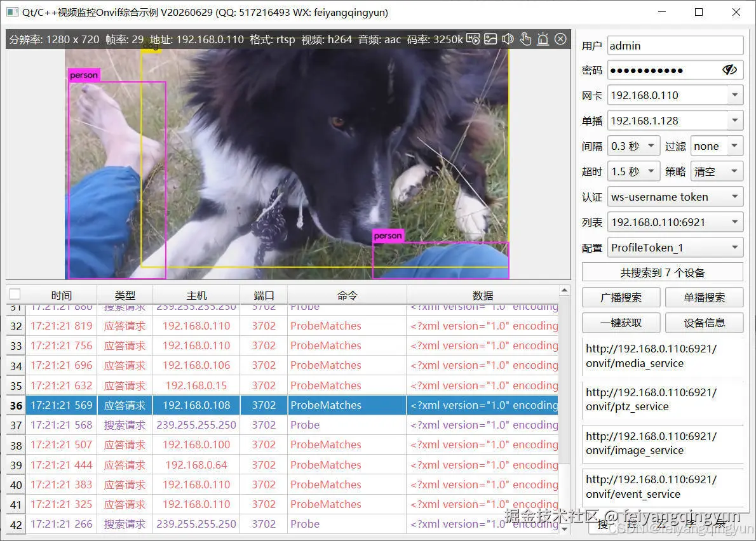Click the xml data cell in row 38
756x541 pixels.
pos(483,444)
